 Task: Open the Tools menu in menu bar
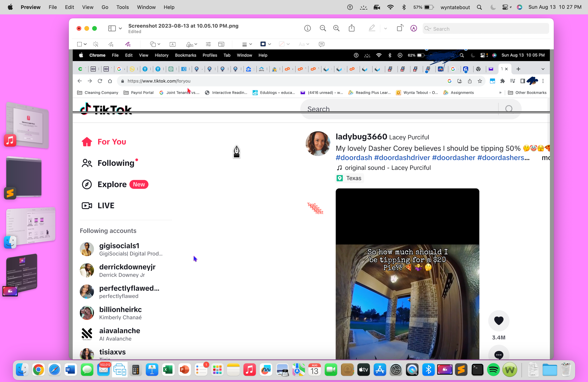coord(122,7)
